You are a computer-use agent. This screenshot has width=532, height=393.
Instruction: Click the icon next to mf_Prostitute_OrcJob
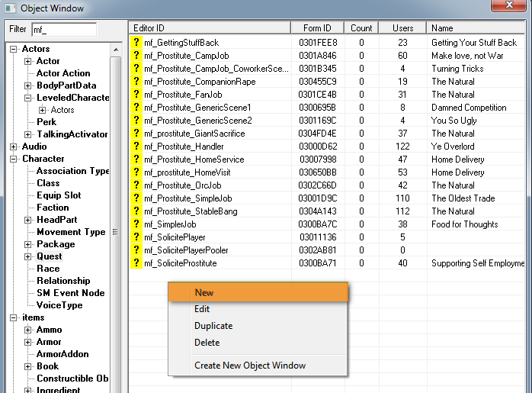[136, 185]
